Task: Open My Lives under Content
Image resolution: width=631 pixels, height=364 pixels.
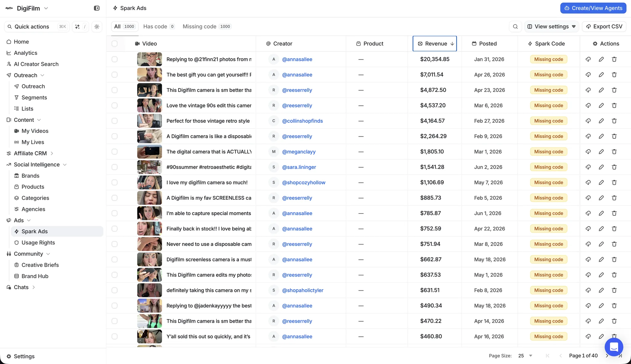Action: coord(33,142)
